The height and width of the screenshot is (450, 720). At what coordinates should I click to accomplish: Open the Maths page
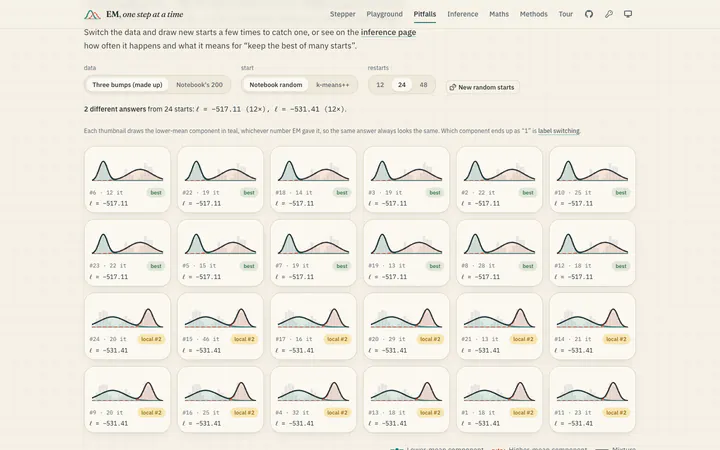click(x=499, y=14)
